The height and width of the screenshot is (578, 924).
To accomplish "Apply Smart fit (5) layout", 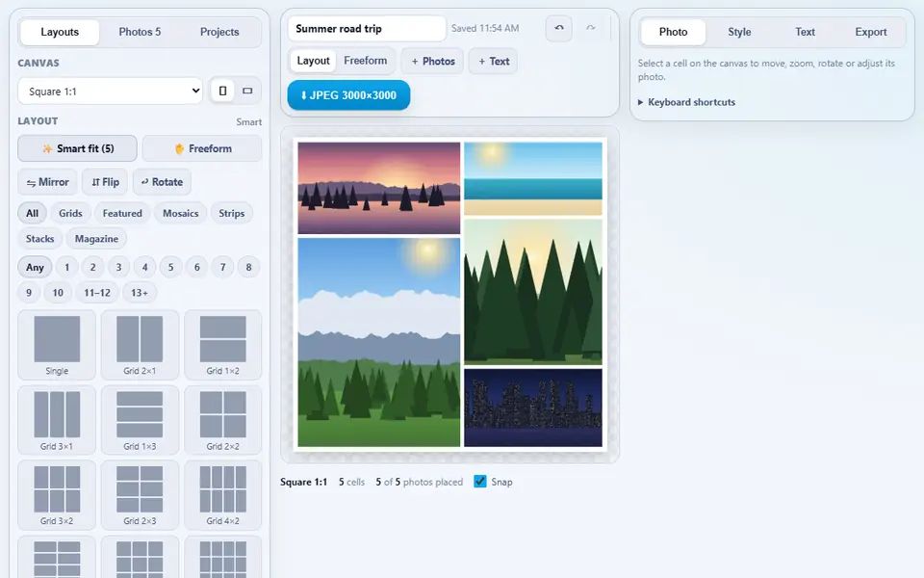I will (77, 148).
